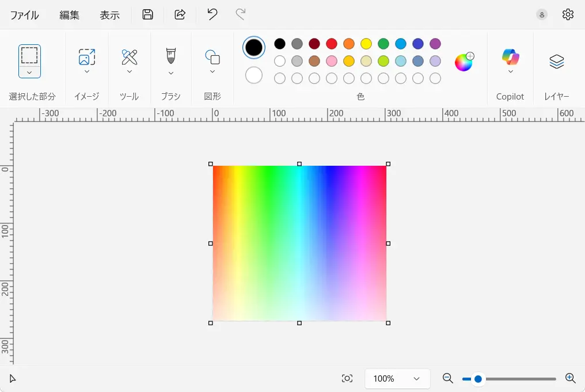Open the 編集 menu

[x=70, y=15]
